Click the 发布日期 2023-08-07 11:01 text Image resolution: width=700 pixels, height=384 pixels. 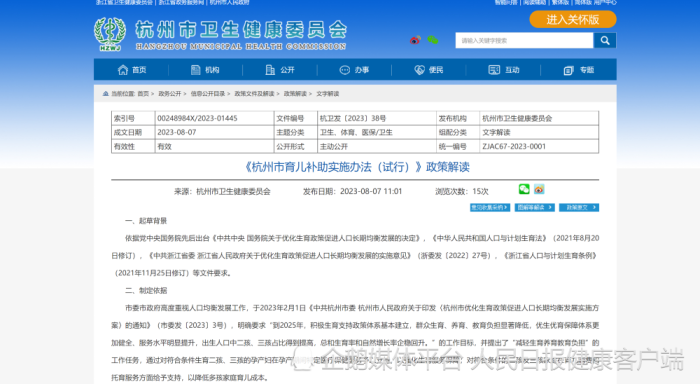(352, 192)
